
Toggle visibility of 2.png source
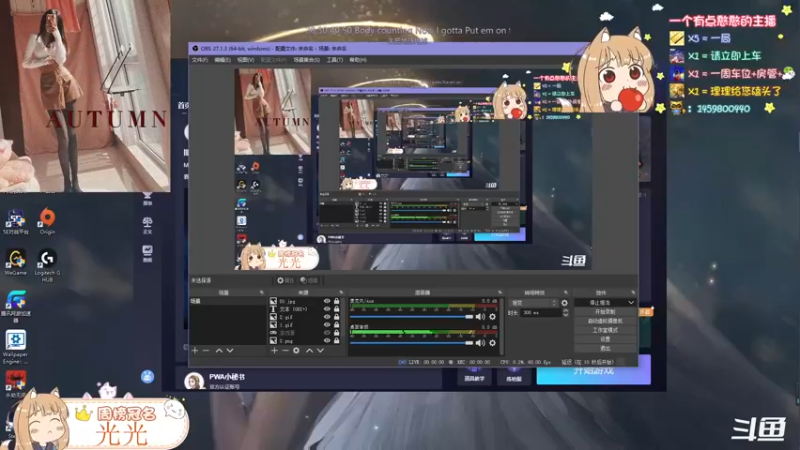327,340
